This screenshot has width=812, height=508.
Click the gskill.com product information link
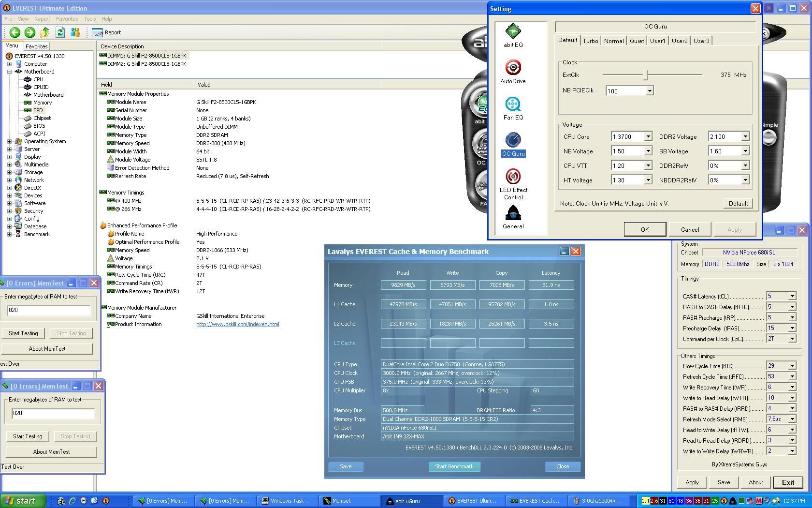[x=238, y=324]
